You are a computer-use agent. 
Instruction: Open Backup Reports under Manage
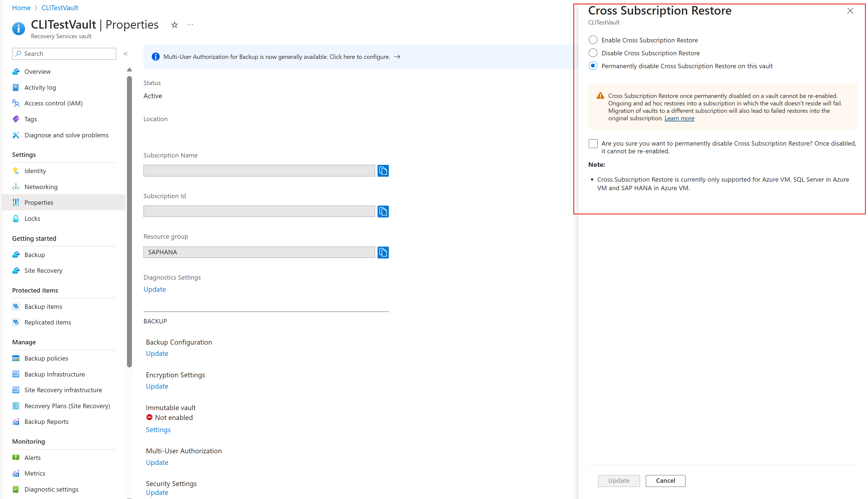pyautogui.click(x=46, y=422)
